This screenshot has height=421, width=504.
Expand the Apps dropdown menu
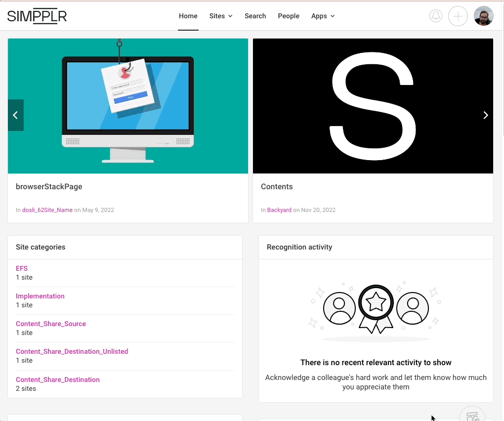323,16
